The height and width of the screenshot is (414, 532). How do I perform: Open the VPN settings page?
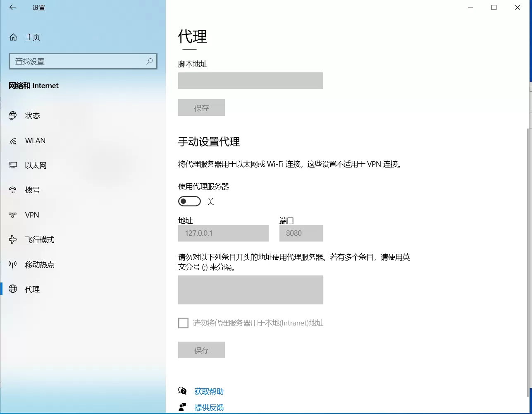(32, 215)
